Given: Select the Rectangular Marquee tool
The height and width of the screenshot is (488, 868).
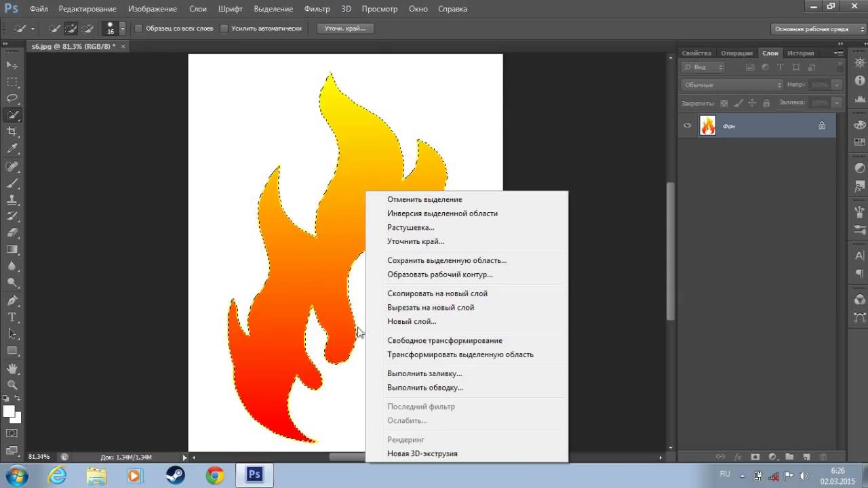Looking at the screenshot, I should click(x=12, y=81).
